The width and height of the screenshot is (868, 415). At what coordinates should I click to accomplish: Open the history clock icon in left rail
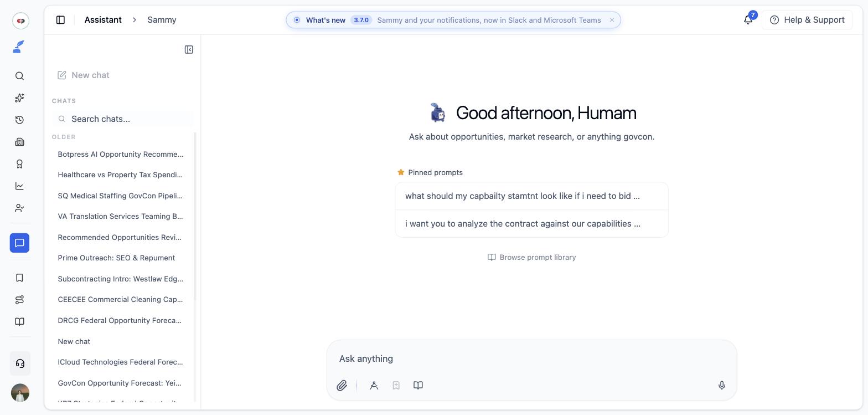19,120
